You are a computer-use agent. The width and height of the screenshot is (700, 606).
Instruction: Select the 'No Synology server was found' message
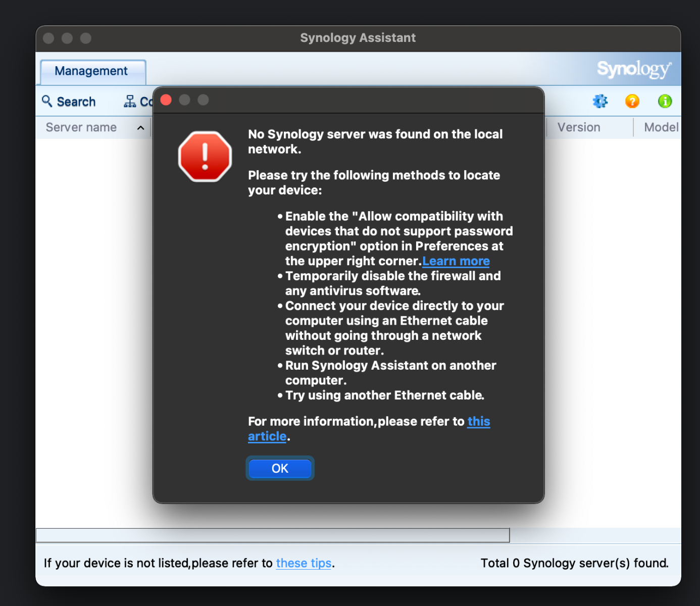coord(375,141)
